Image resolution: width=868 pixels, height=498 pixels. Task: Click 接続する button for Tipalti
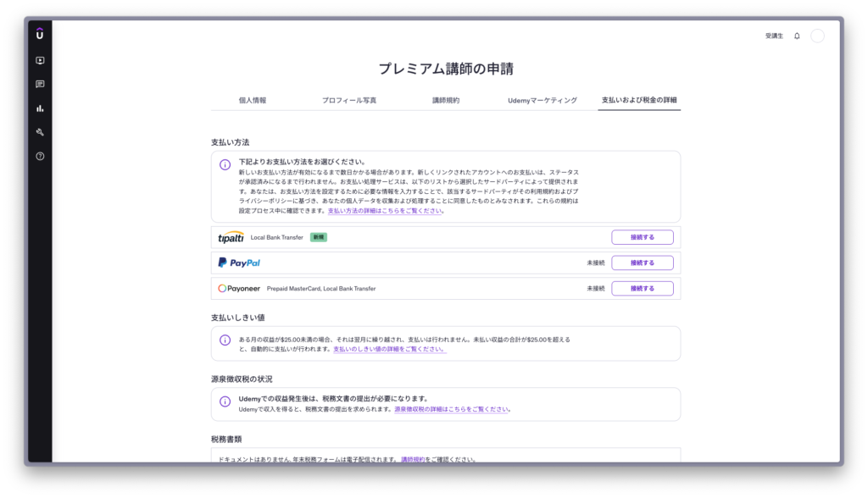tap(642, 237)
